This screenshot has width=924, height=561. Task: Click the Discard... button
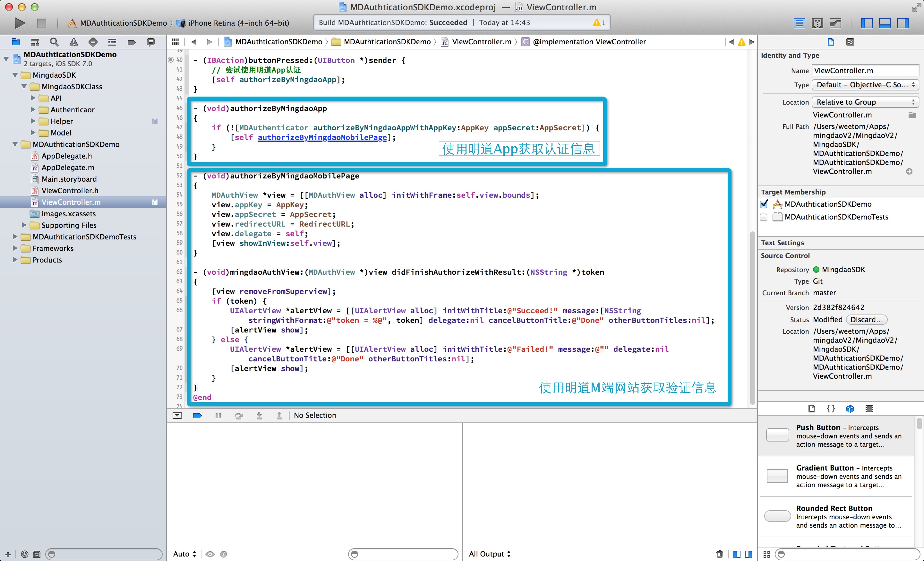(x=866, y=320)
